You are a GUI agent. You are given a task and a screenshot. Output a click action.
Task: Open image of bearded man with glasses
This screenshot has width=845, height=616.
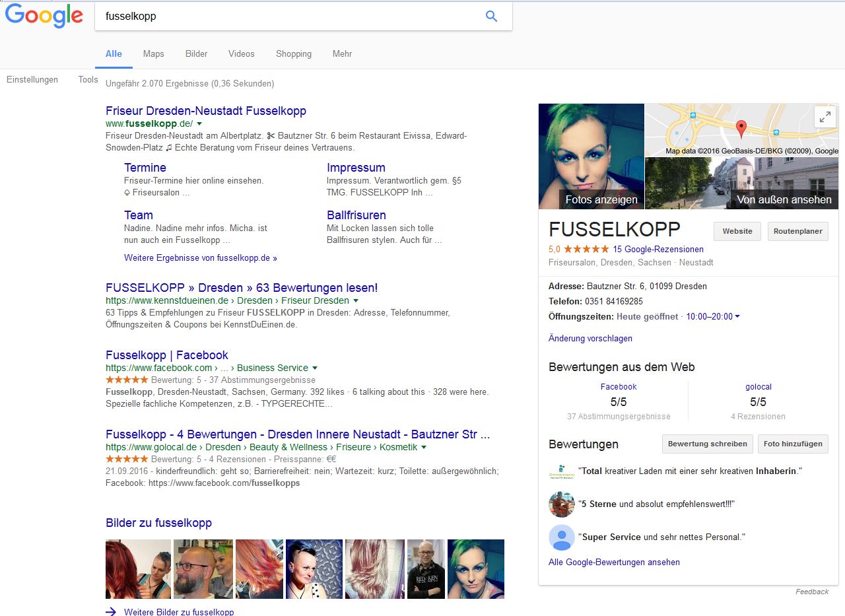203,569
